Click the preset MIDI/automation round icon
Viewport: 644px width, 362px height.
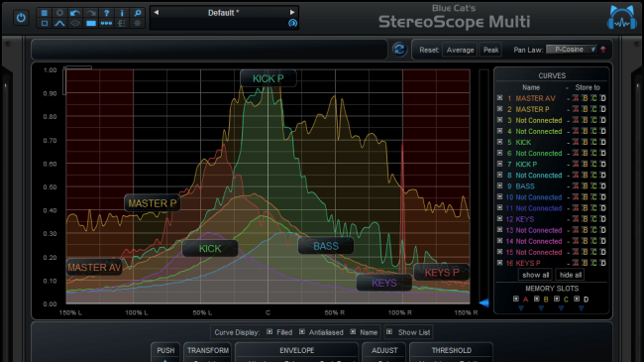tap(292, 23)
